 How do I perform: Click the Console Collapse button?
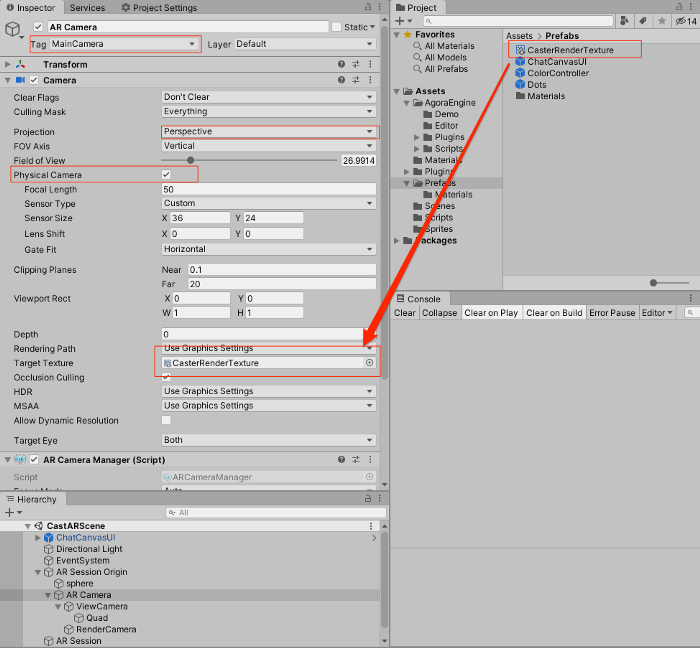pyautogui.click(x=440, y=313)
